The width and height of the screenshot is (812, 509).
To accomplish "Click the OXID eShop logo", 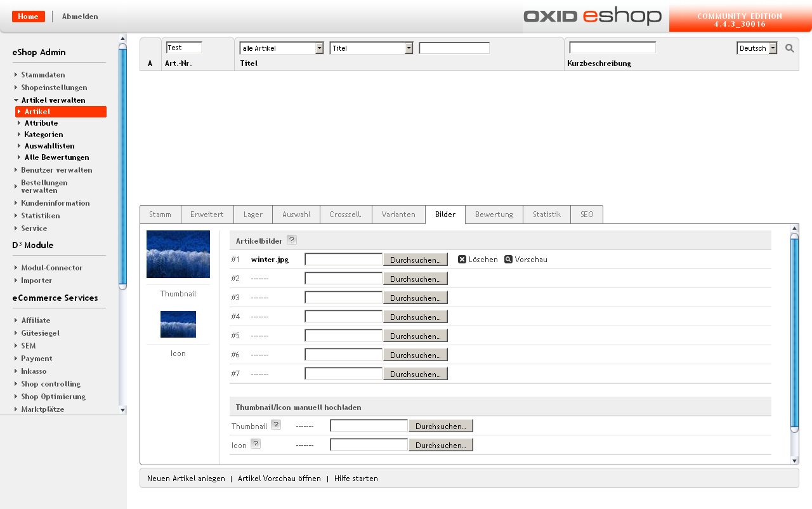I will [x=593, y=16].
